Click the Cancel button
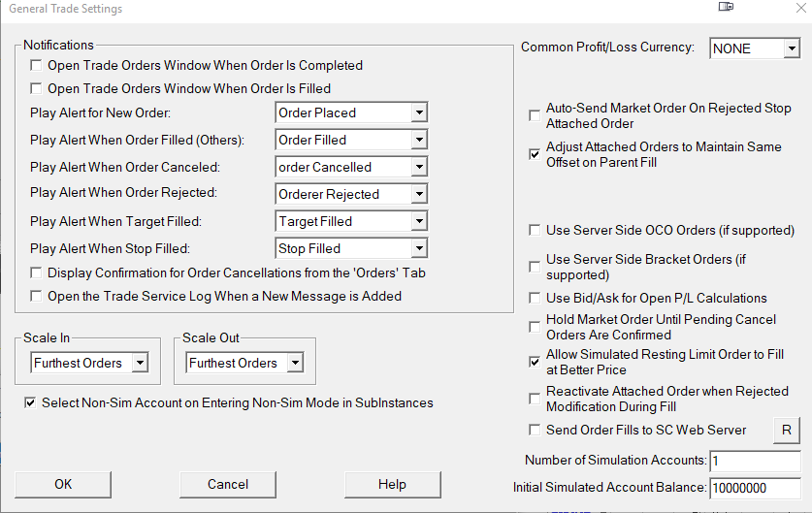Image resolution: width=812 pixels, height=513 pixels. pyautogui.click(x=228, y=484)
